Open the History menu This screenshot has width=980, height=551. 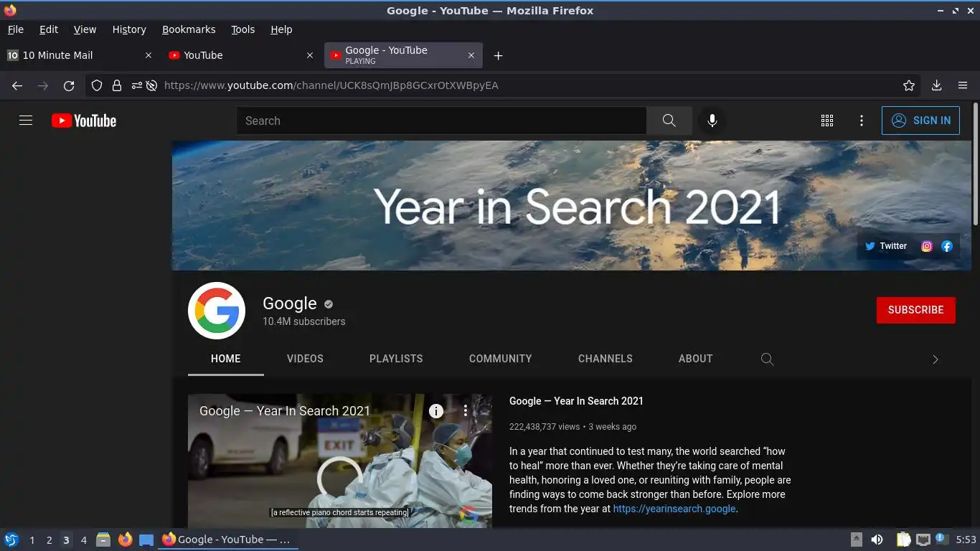[129, 29]
